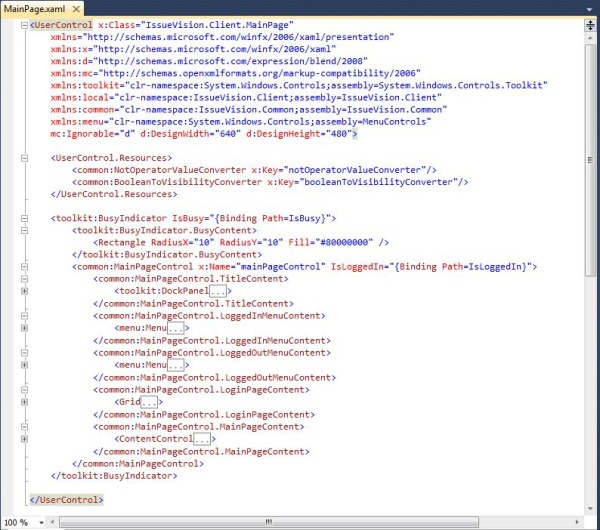
Task: Click the xmlns:d expression/blend/2008 line
Action: pos(209,61)
